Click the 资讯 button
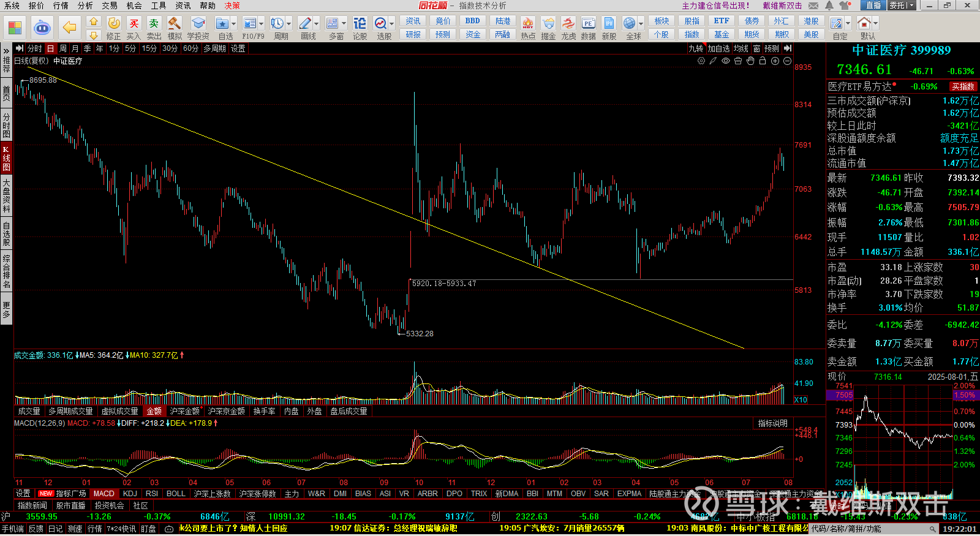The width and height of the screenshot is (980, 536). [413, 21]
